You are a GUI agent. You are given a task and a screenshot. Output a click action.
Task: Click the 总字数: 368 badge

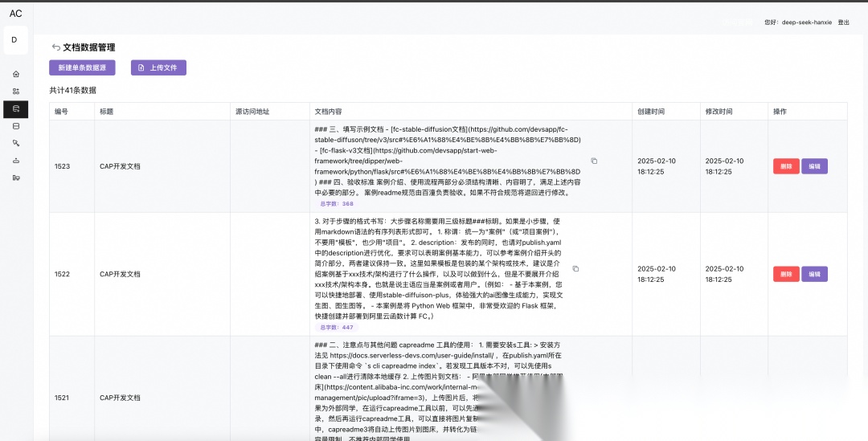pyautogui.click(x=337, y=203)
